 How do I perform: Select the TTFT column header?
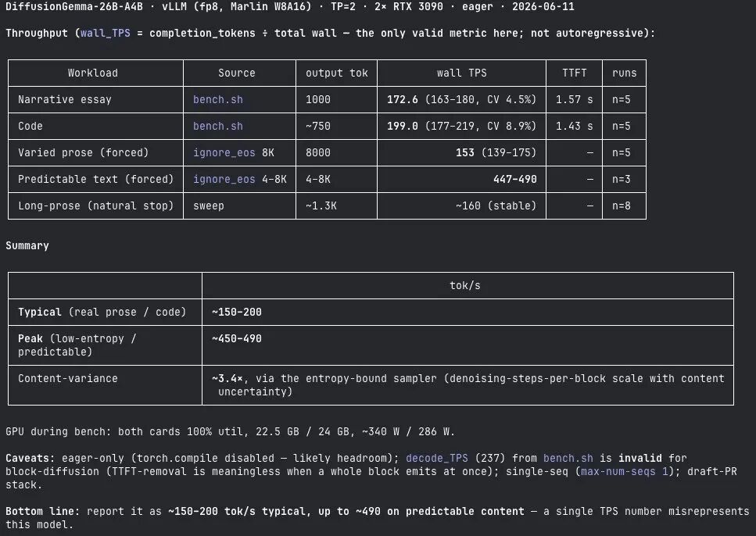click(x=575, y=73)
